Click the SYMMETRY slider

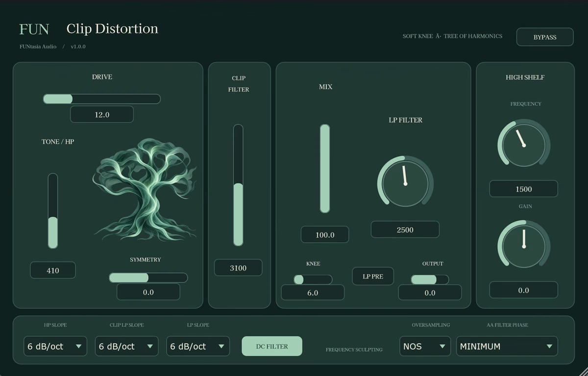point(148,278)
